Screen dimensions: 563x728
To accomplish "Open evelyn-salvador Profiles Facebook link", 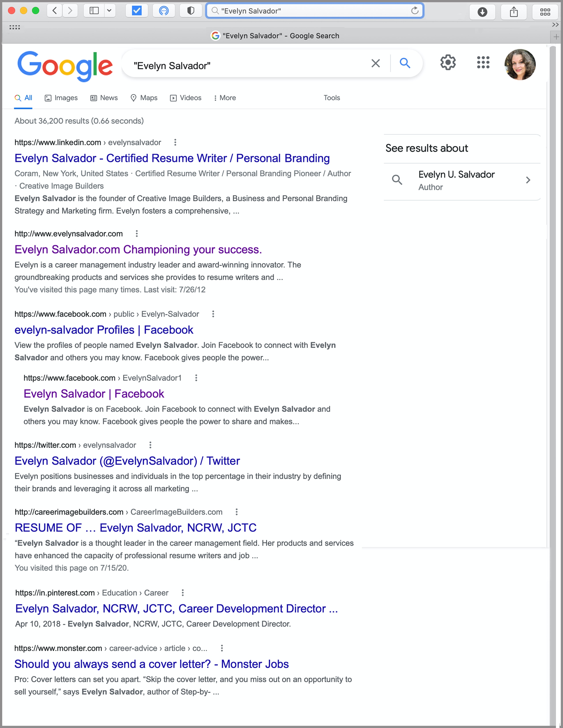I will tap(104, 330).
